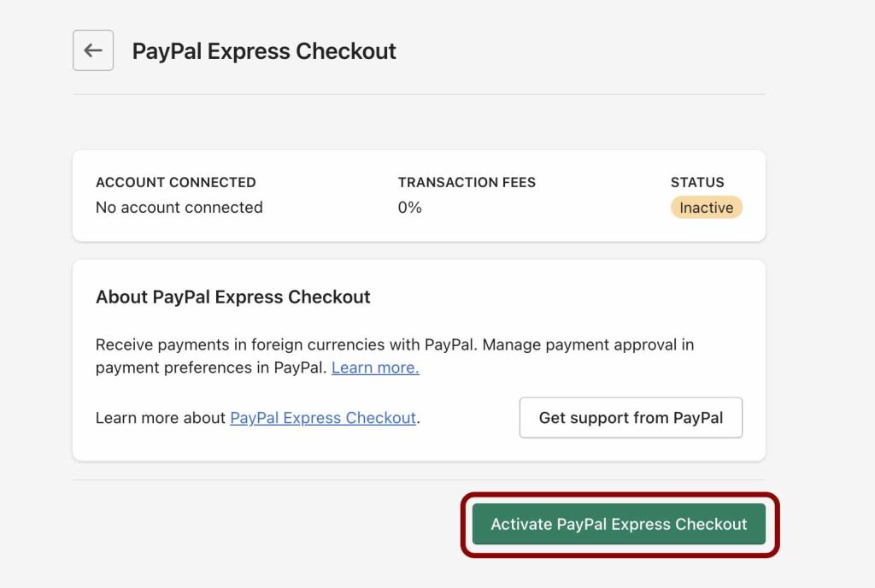Activate PayPal Express Checkout
The height and width of the screenshot is (588, 875).
tap(619, 524)
